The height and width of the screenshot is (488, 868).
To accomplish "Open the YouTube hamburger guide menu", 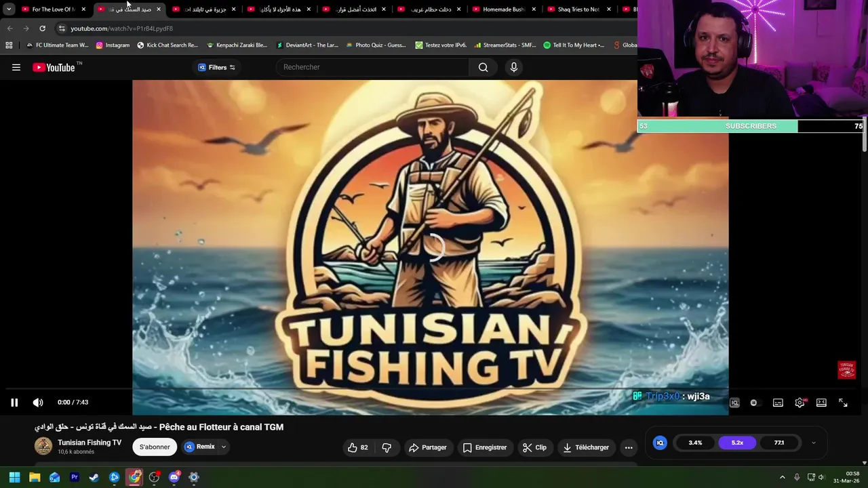I will 16,67.
